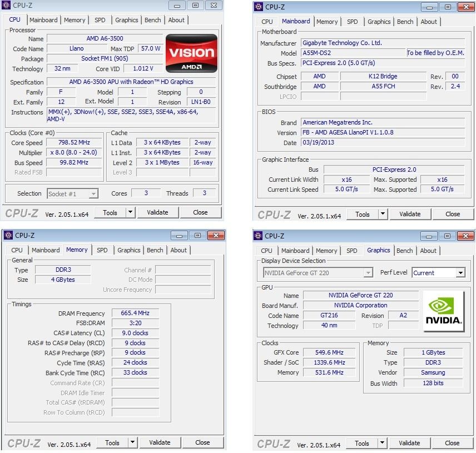Click the Multiplier x 8.0 (8.0 - 24.0) value
This screenshot has width=476, height=453.
coord(74,152)
